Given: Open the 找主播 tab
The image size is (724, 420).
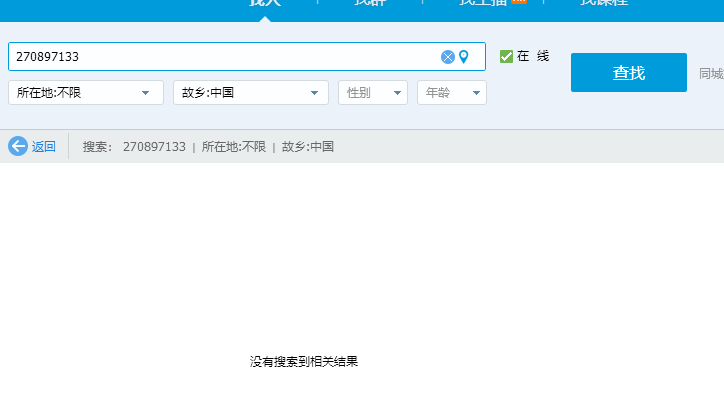Looking at the screenshot, I should 482,3.
